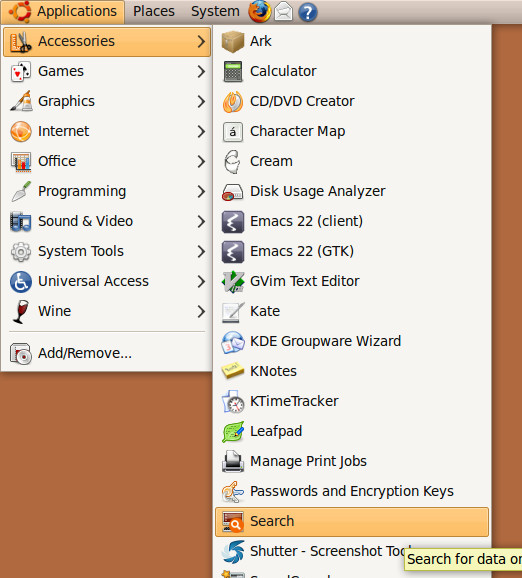The width and height of the screenshot is (522, 578).
Task: Click the Kate editor icon
Action: [233, 312]
